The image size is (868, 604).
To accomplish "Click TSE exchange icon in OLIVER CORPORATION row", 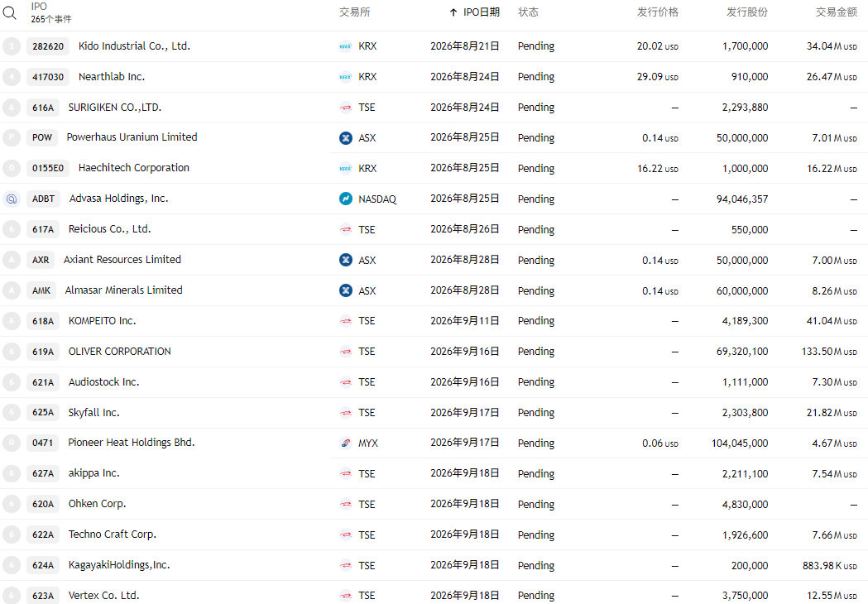I will point(345,352).
